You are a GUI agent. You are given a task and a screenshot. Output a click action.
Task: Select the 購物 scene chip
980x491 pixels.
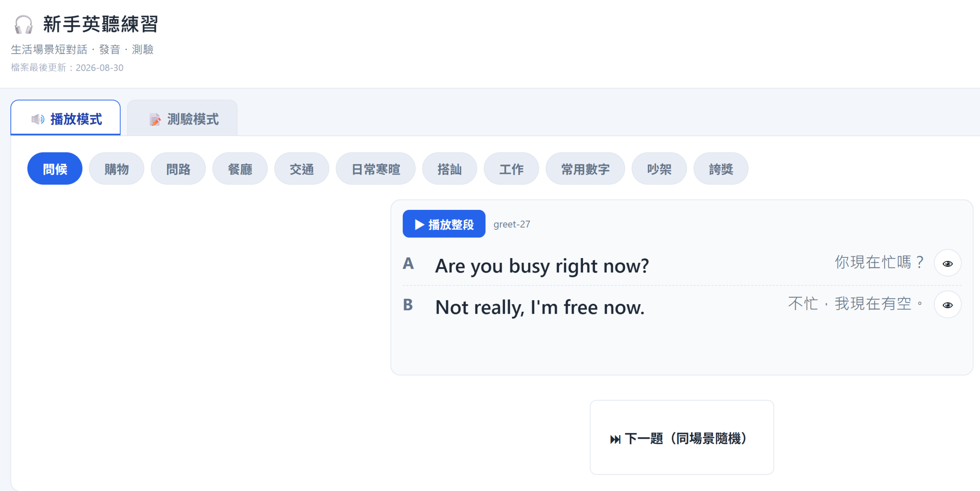[116, 169]
